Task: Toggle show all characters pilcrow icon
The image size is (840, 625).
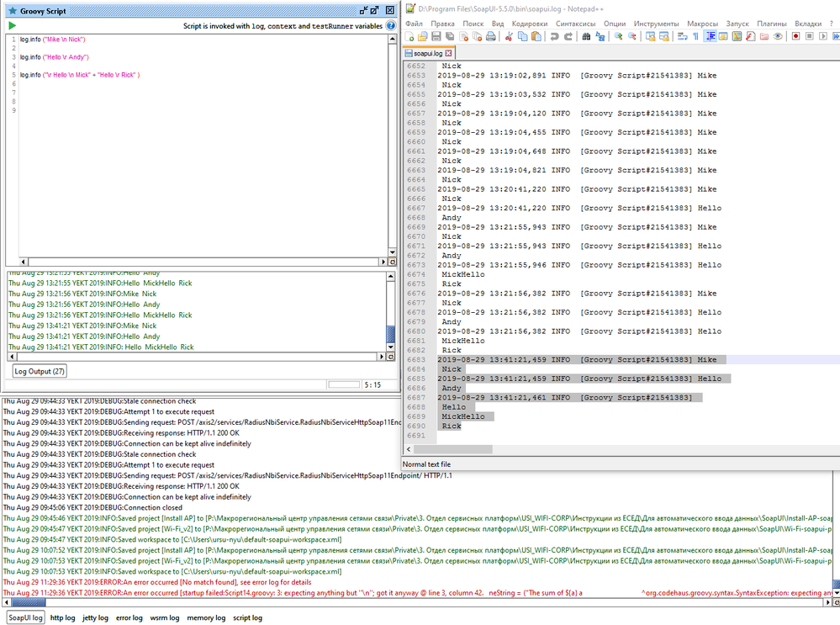Action: pos(695,37)
